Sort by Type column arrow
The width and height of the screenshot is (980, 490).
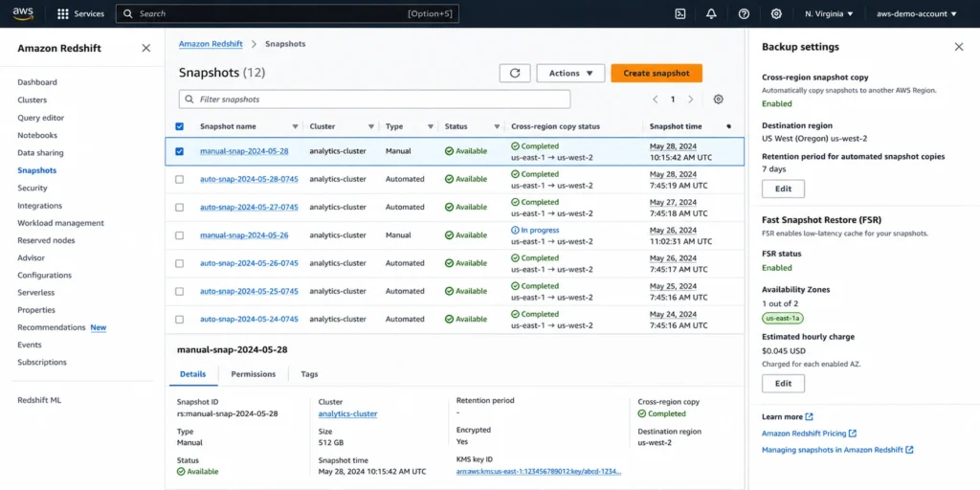pyautogui.click(x=430, y=127)
